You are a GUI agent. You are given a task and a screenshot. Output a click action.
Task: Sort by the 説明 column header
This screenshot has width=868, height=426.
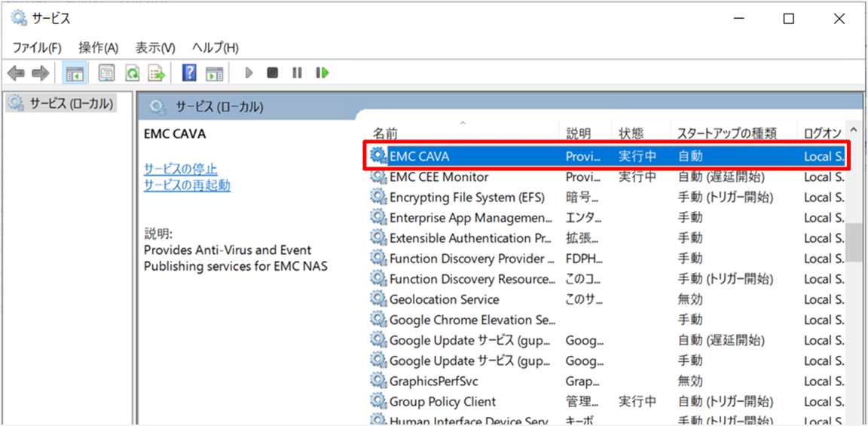pyautogui.click(x=585, y=133)
